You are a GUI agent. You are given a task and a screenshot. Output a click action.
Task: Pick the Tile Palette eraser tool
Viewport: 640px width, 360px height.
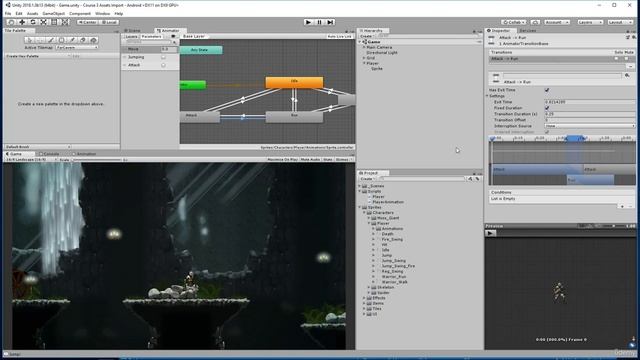83,40
